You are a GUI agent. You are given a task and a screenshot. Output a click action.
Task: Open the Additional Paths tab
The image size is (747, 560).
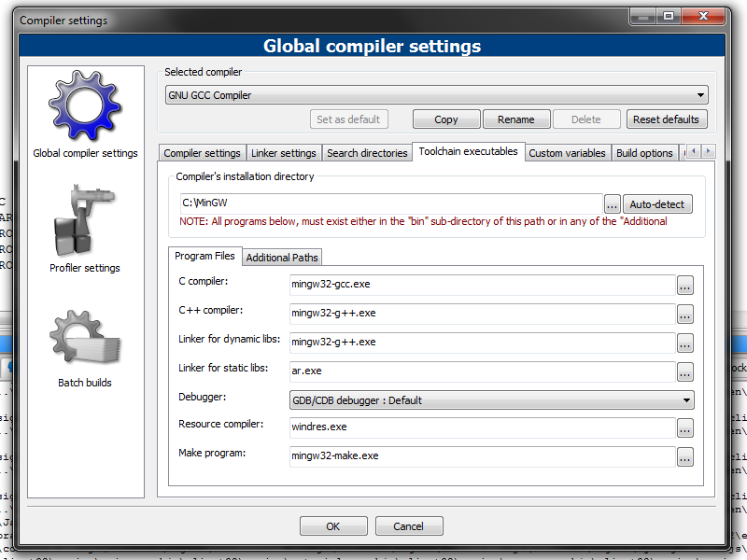tap(282, 258)
